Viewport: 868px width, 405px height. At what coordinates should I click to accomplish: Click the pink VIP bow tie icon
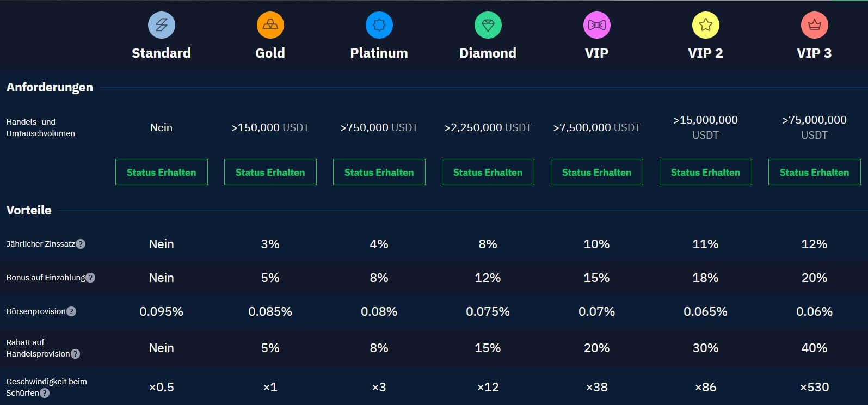click(596, 25)
